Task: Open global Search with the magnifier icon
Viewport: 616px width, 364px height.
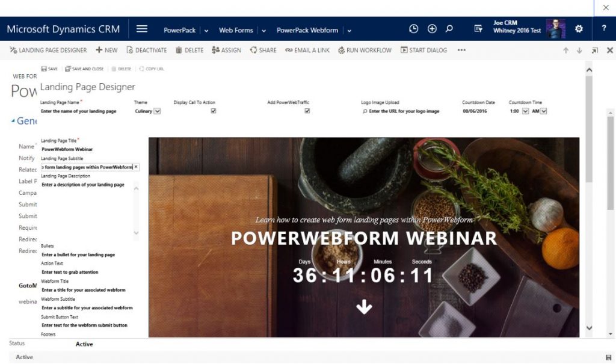Action: click(x=449, y=28)
